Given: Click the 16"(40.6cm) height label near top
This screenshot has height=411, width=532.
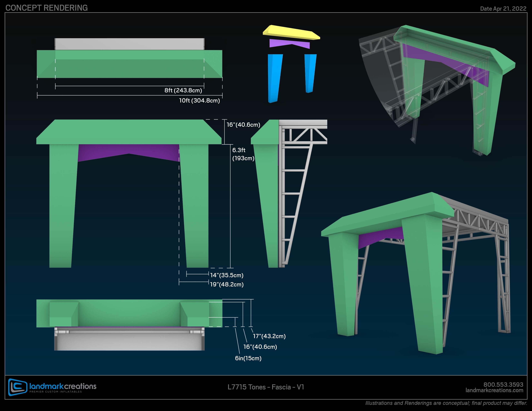Looking at the screenshot, I should [x=243, y=125].
